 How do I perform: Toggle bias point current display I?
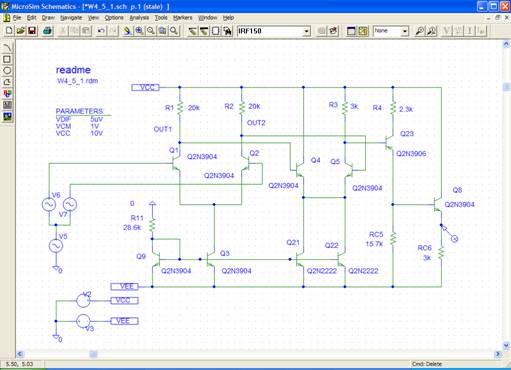coord(470,31)
